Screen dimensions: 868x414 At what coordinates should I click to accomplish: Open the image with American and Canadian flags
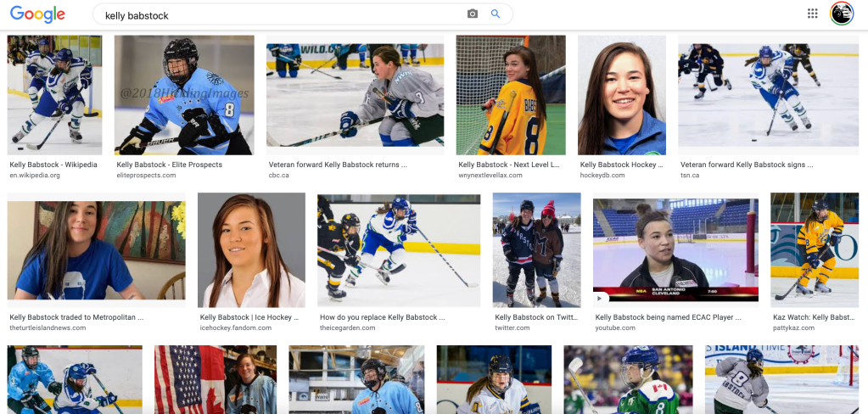pyautogui.click(x=215, y=379)
